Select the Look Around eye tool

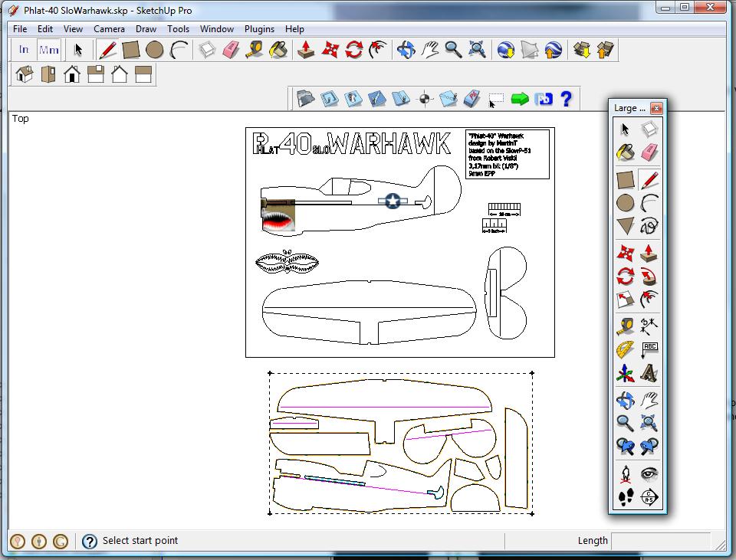coord(649,473)
